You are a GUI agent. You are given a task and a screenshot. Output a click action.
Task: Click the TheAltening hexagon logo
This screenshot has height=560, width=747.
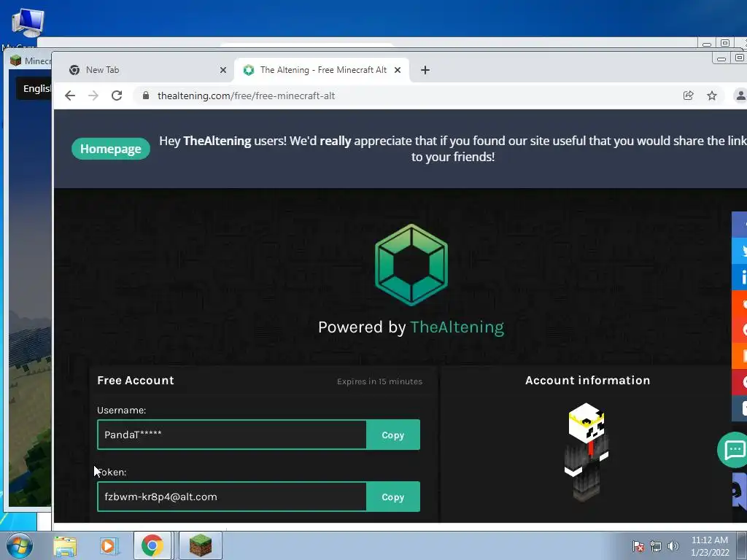pyautogui.click(x=411, y=265)
